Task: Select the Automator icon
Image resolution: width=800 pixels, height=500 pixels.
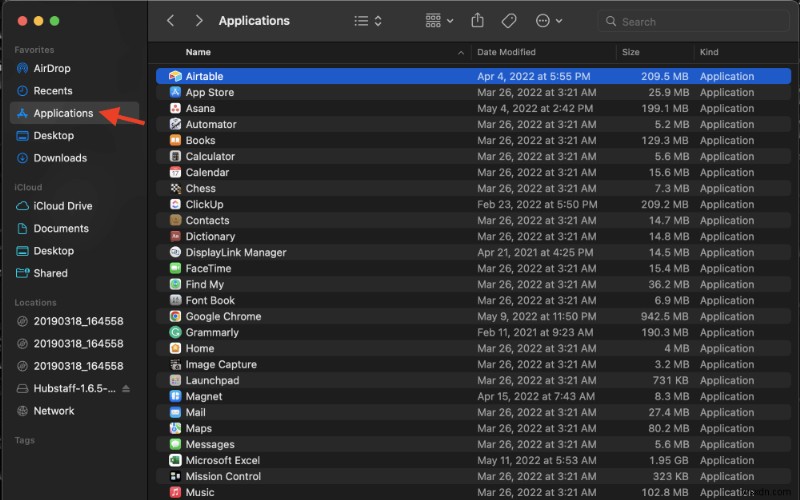Action: click(x=175, y=124)
